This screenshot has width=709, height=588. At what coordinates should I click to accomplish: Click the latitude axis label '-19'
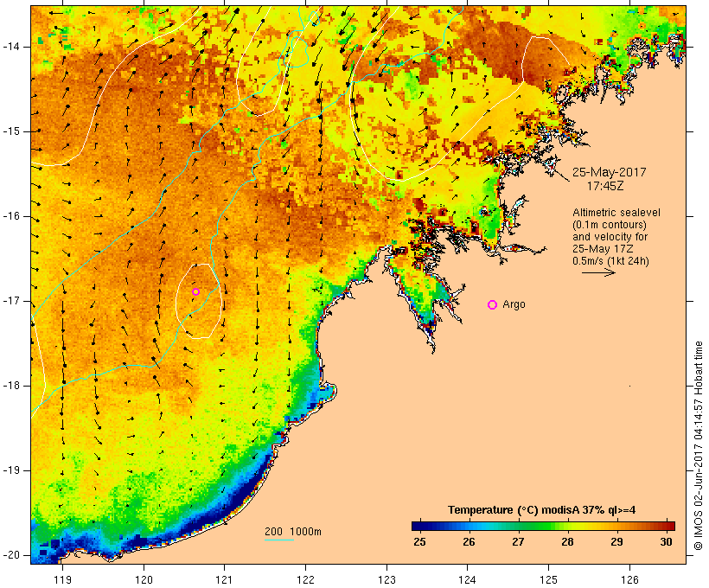[11, 470]
